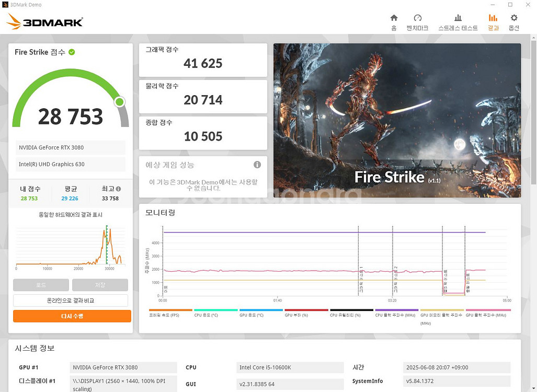Click my score value 28 753 in green

pos(29,198)
